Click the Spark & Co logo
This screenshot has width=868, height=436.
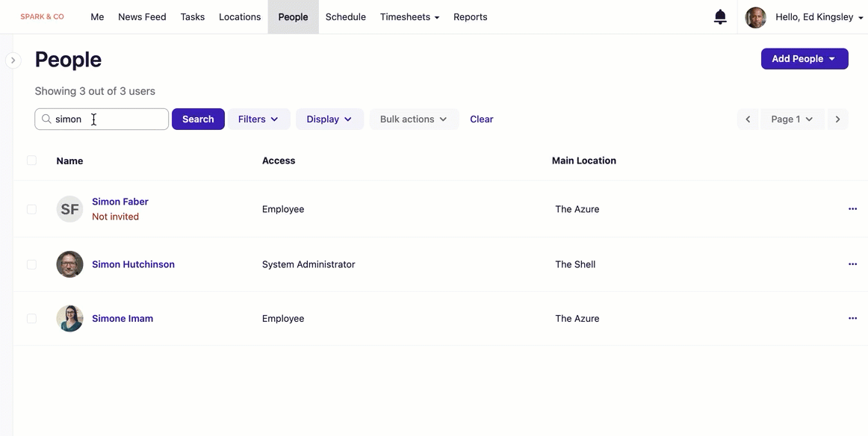pos(42,16)
